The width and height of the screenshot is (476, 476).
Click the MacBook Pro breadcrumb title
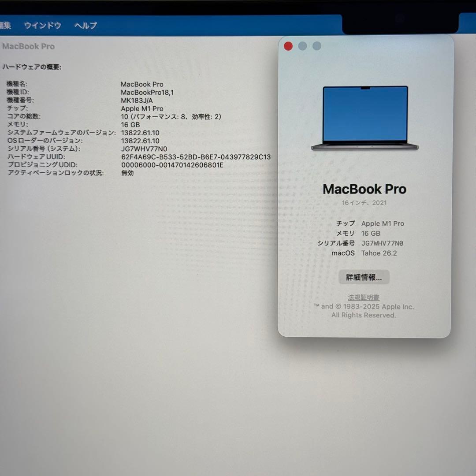tap(29, 46)
